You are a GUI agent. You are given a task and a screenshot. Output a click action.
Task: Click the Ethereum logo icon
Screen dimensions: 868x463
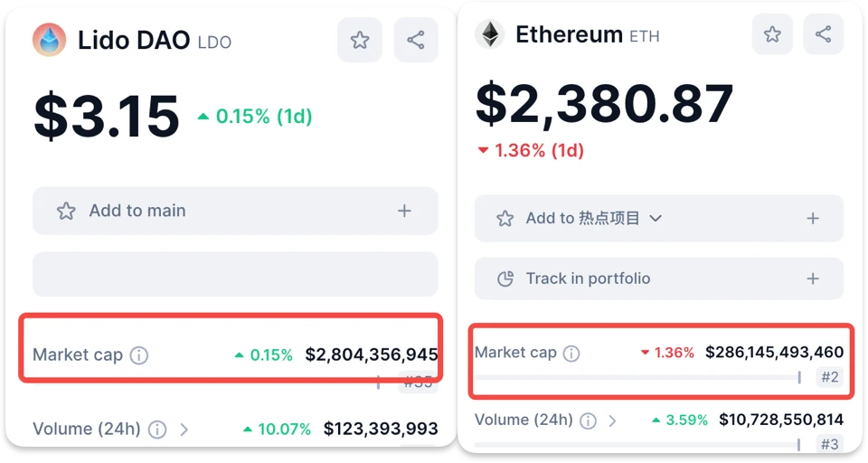click(490, 35)
